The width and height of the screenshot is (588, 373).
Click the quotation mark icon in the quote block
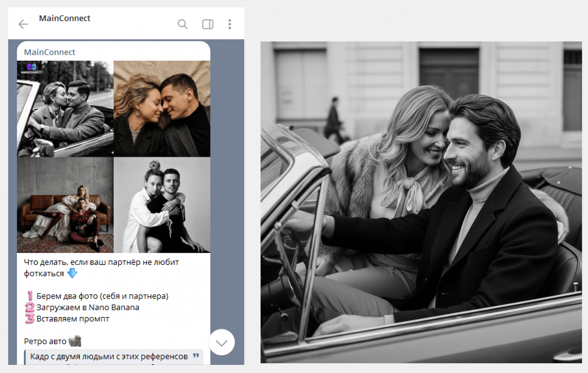(196, 356)
